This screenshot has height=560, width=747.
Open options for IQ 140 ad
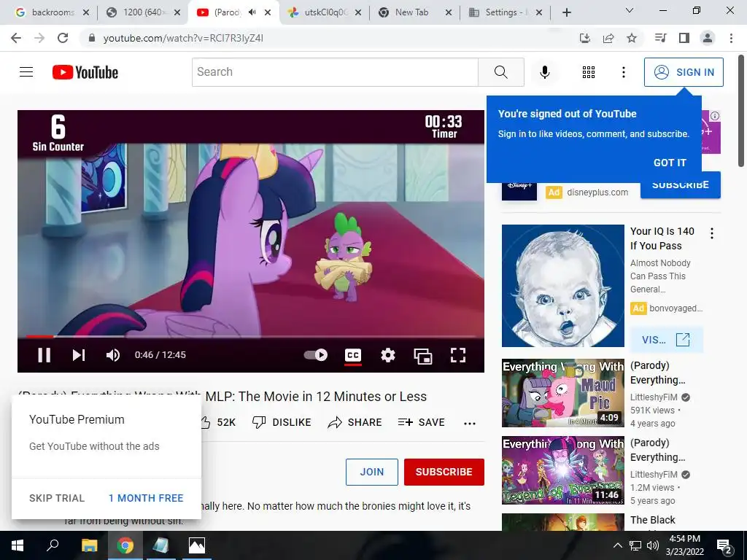coord(712,233)
